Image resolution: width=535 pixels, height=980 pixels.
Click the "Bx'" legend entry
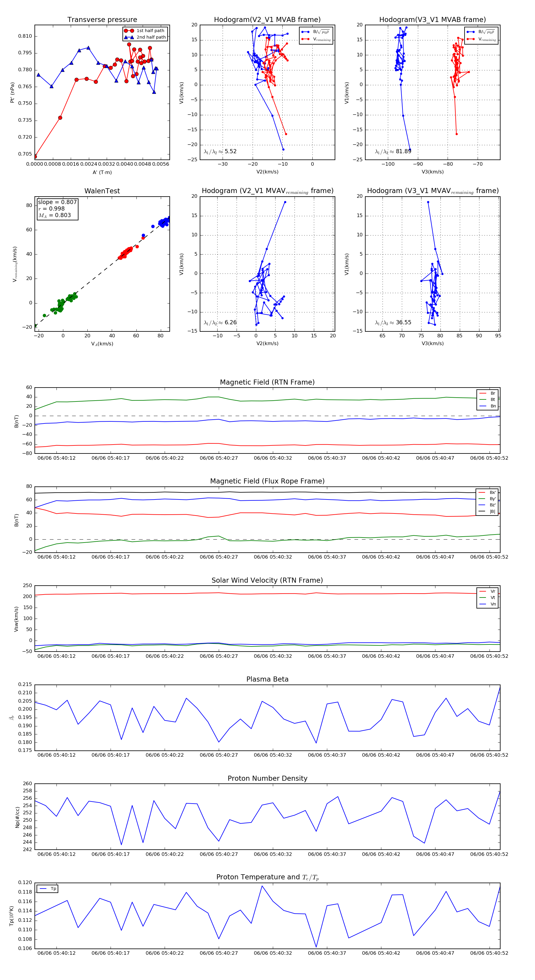click(x=487, y=492)
